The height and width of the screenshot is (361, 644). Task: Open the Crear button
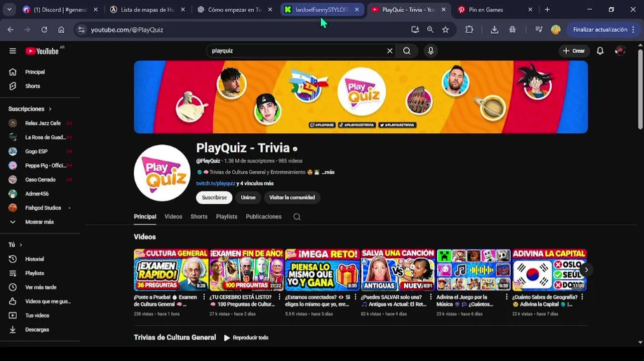pyautogui.click(x=574, y=51)
